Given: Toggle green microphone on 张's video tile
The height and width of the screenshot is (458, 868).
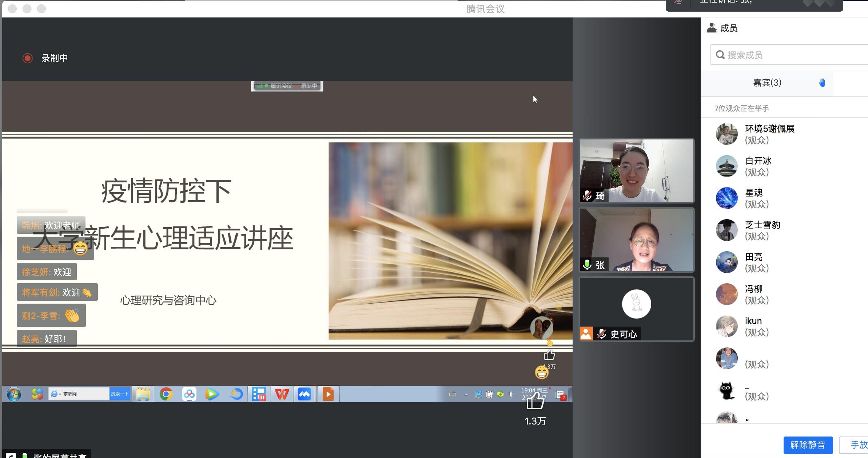Looking at the screenshot, I should click(587, 265).
